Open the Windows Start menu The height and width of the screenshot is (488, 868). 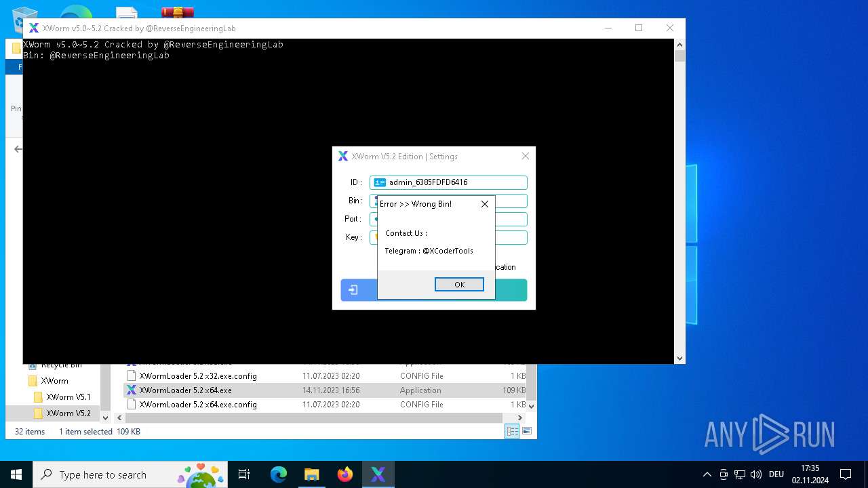pyautogui.click(x=16, y=474)
